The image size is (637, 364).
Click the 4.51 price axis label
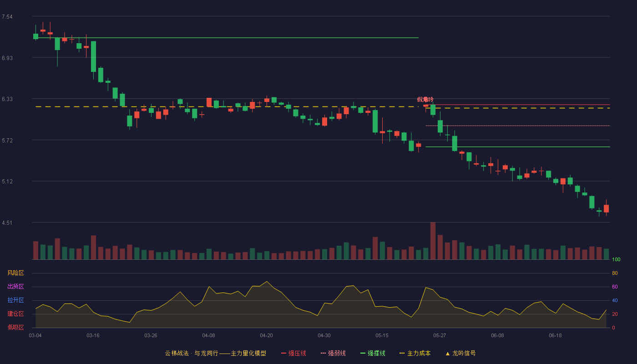(x=7, y=223)
